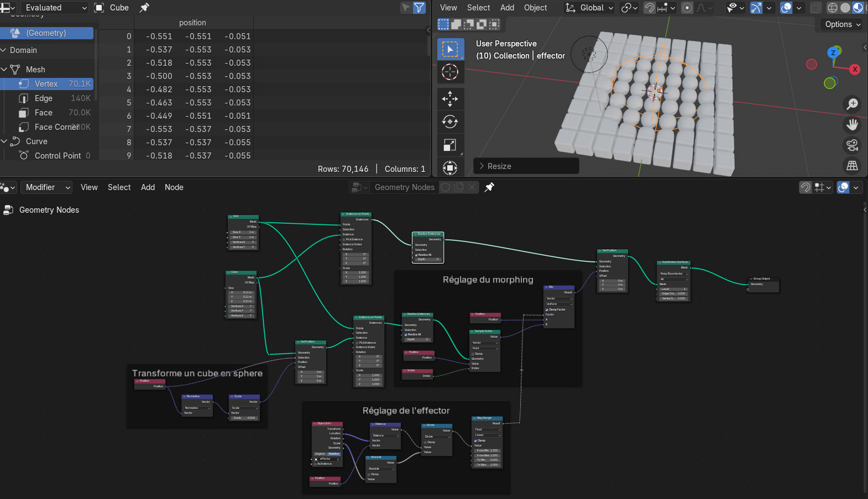This screenshot has height=499, width=868.
Task: Adjust From Min value in Map Range node
Action: [x=487, y=450]
